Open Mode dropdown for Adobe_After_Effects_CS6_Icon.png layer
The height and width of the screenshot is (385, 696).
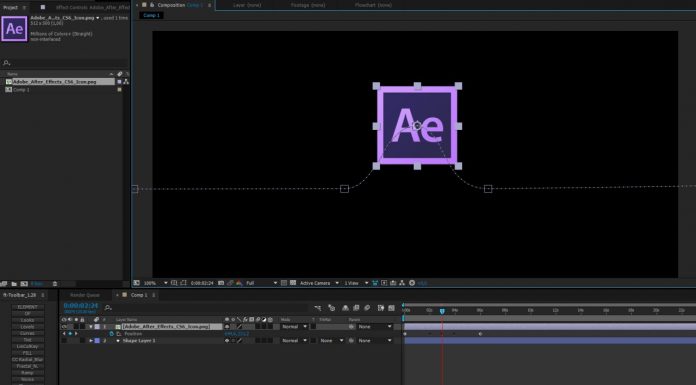294,326
